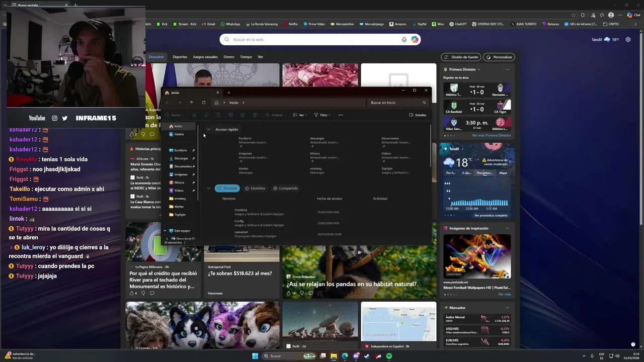Open ChatGPT bookmark in favorites bar
644x362 pixels.
[458, 24]
